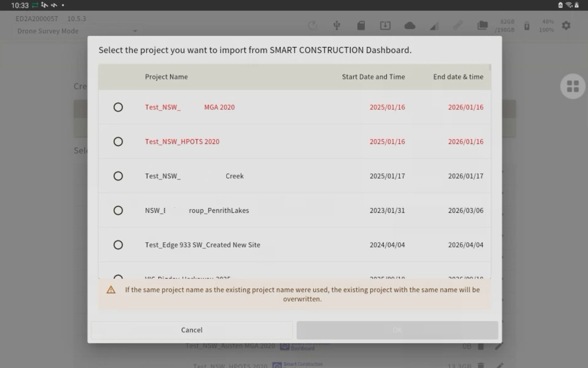This screenshot has height=368, width=588.
Task: Click the SD card icon
Action: tap(361, 26)
